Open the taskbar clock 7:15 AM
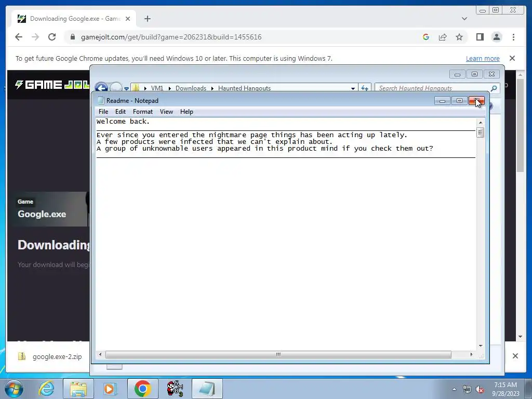532x399 pixels. (x=505, y=389)
